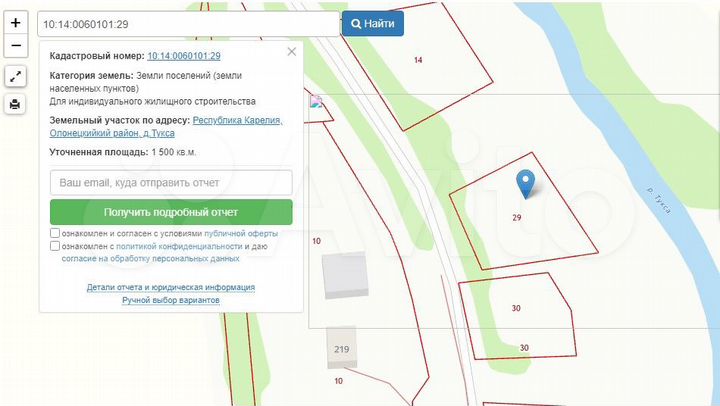Image resolution: width=720 pixels, height=406 pixels.
Task: Click the print map icon
Action: (16, 104)
